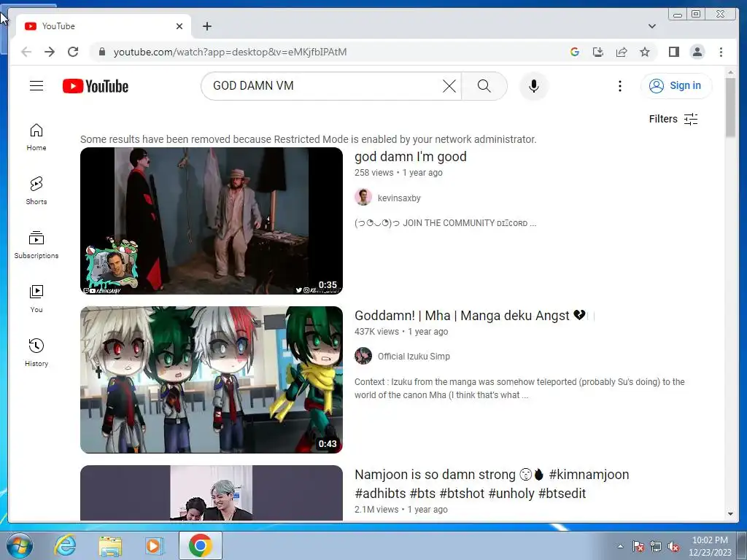Image resolution: width=747 pixels, height=560 pixels.
Task: Open the You sidebar section
Action: tap(36, 298)
